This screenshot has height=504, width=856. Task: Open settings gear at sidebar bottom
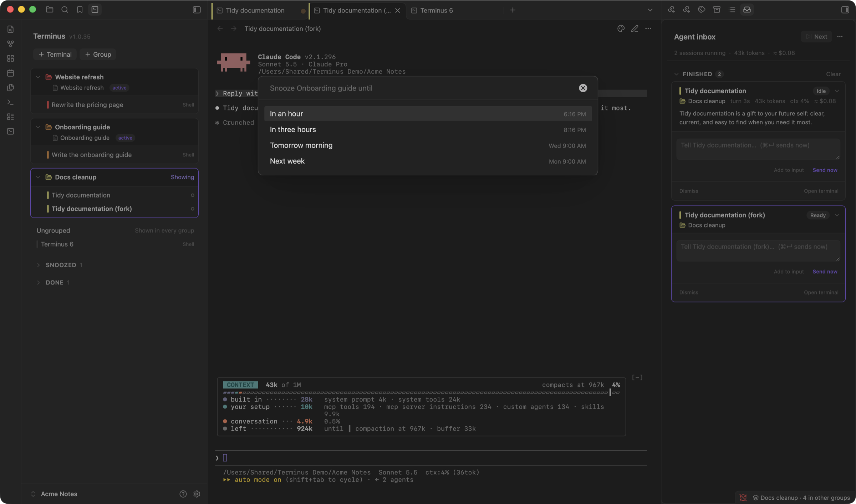click(197, 494)
